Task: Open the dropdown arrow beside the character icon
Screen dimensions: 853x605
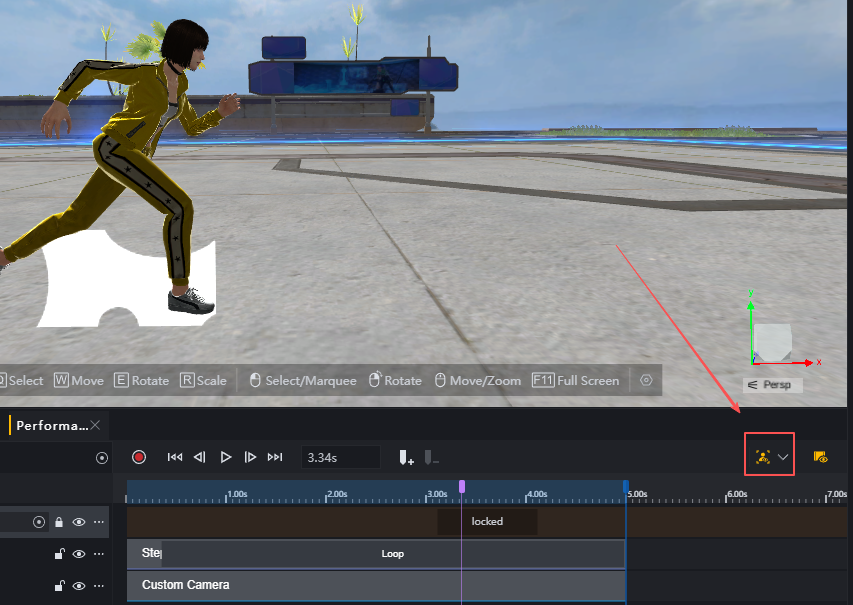Action: point(783,457)
